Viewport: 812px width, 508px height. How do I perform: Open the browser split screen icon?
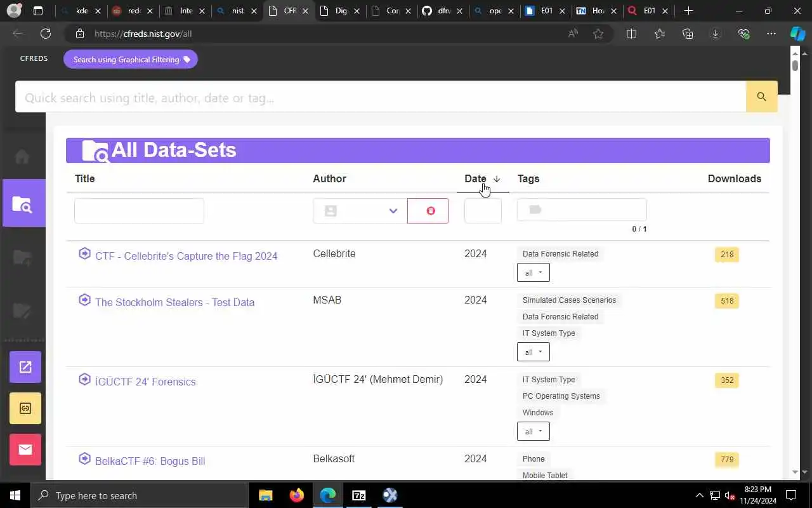point(631,34)
